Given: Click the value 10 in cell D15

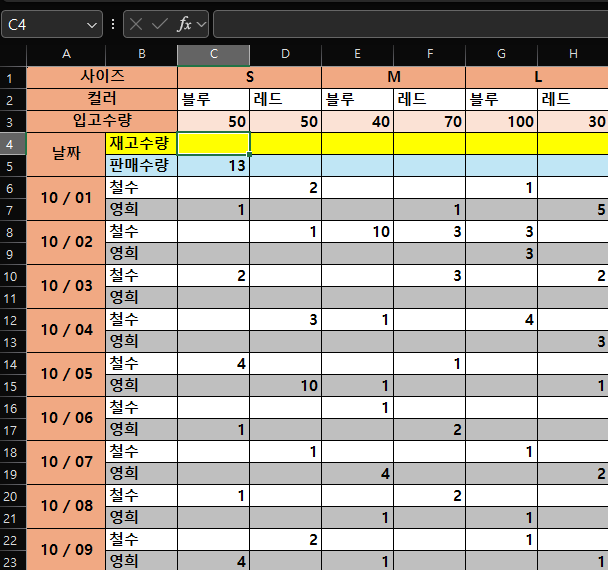Looking at the screenshot, I should point(285,385).
